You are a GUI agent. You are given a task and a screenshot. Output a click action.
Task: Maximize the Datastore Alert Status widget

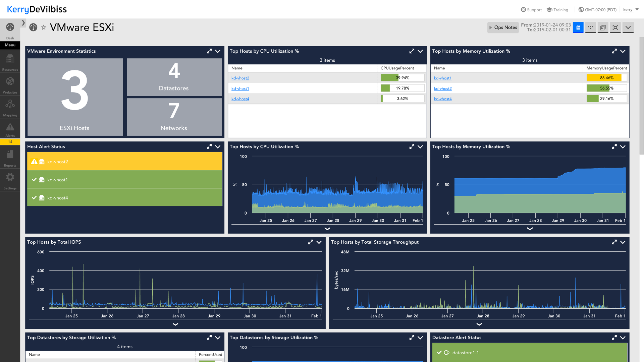click(x=614, y=338)
